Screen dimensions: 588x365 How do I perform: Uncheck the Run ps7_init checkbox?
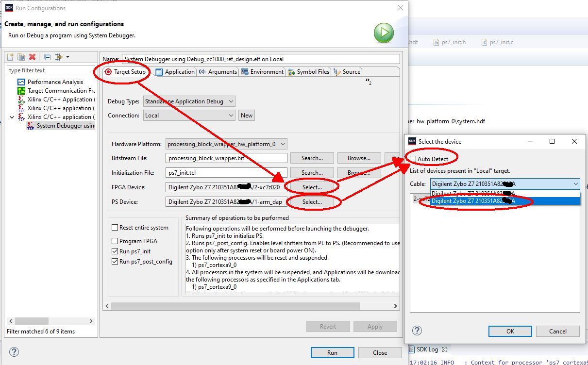pos(115,251)
